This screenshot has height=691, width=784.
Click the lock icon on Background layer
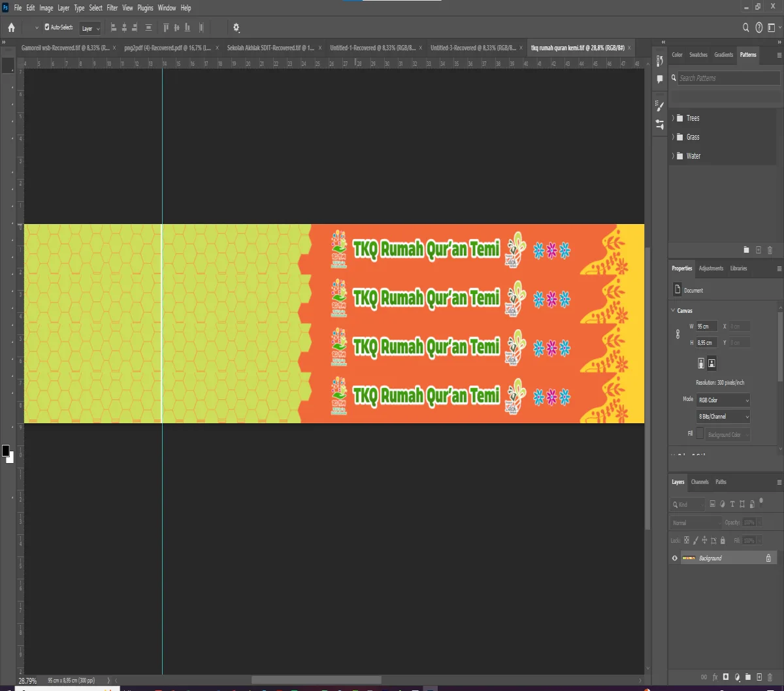point(768,558)
